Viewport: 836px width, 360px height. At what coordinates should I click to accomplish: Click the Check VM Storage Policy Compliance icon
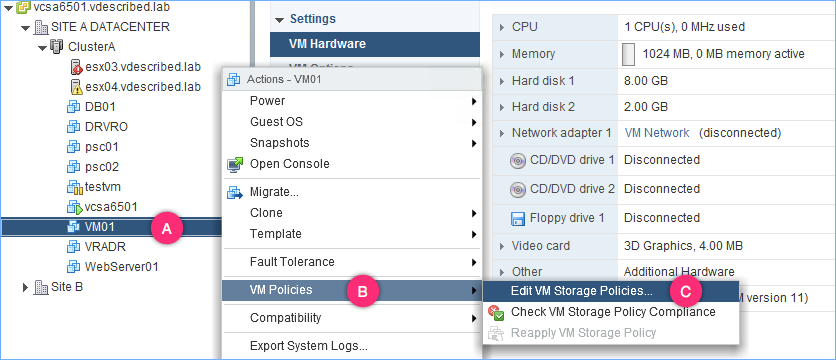496,313
